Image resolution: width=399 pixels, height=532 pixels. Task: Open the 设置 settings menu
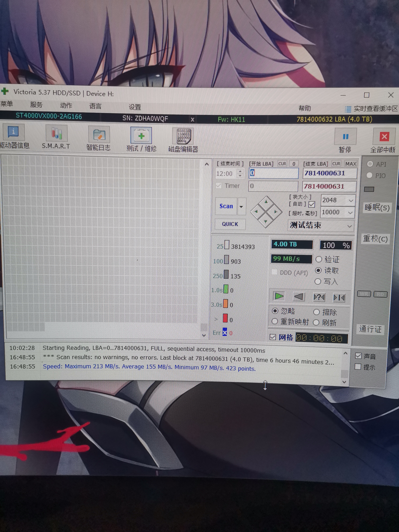pyautogui.click(x=135, y=107)
